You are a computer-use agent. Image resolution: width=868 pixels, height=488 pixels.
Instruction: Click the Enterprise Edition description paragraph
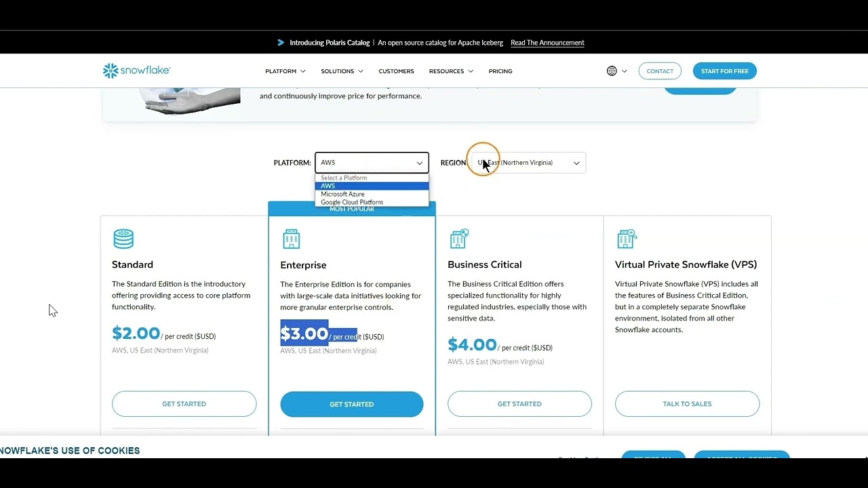click(x=351, y=296)
